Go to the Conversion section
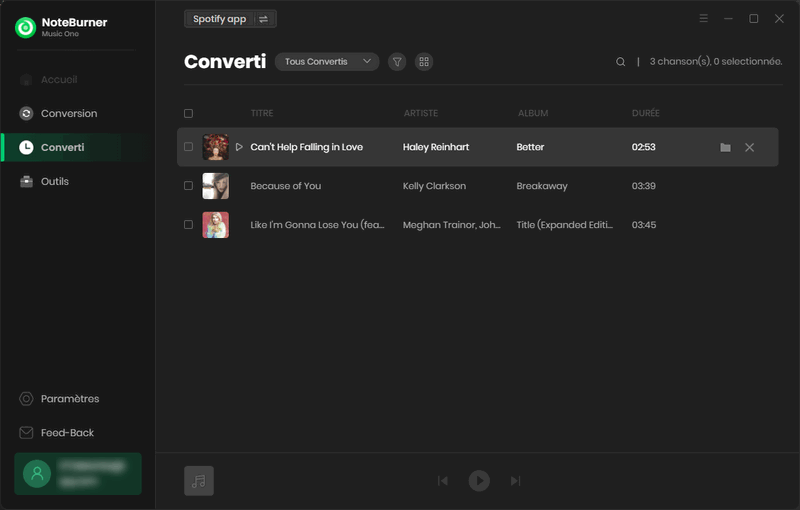The image size is (800, 510). [69, 113]
